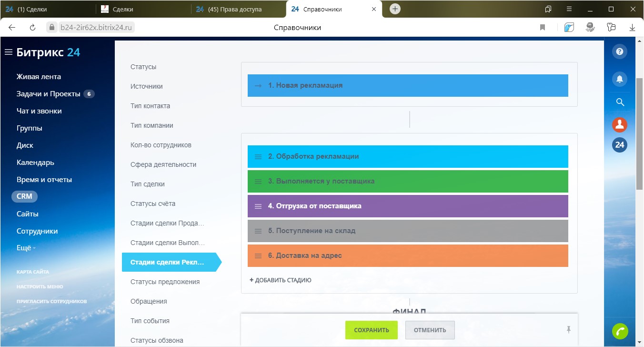This screenshot has width=644, height=347.
Task: Switch to the second Сделки tab
Action: [x=143, y=9]
